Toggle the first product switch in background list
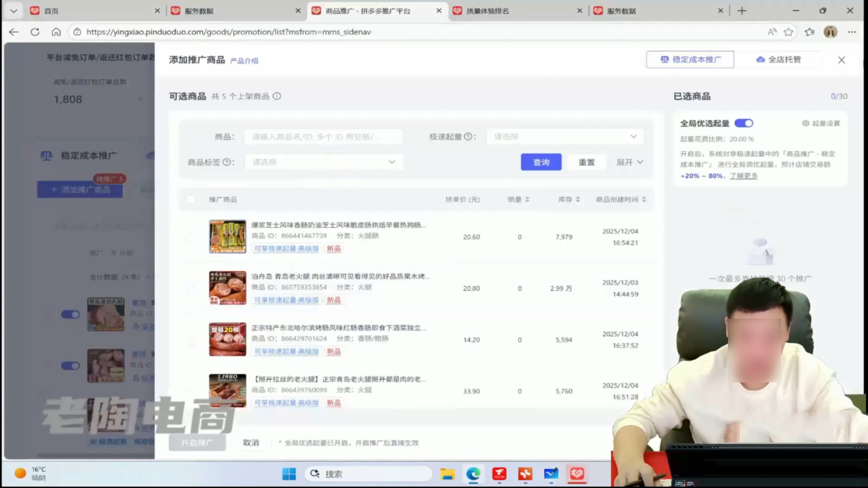This screenshot has height=488, width=868. (70, 314)
